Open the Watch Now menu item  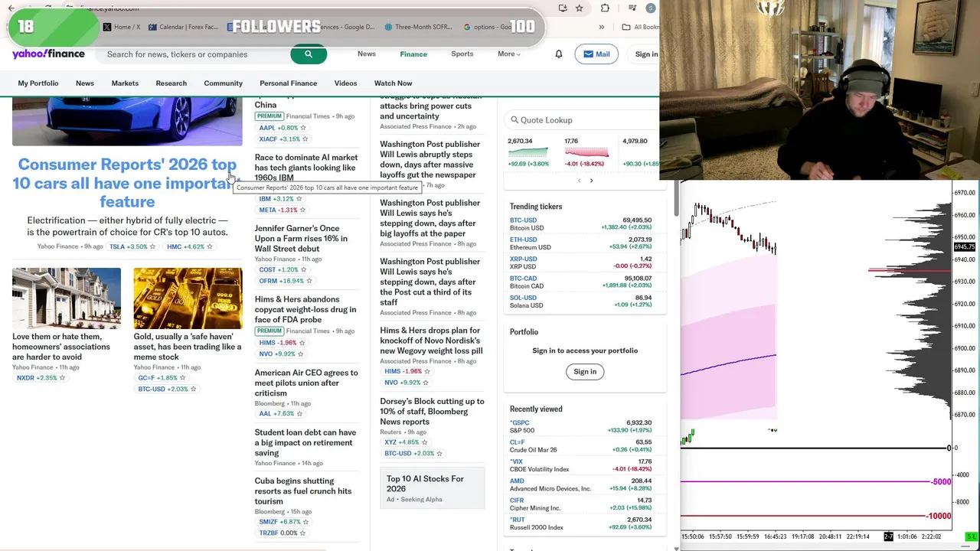(x=393, y=83)
